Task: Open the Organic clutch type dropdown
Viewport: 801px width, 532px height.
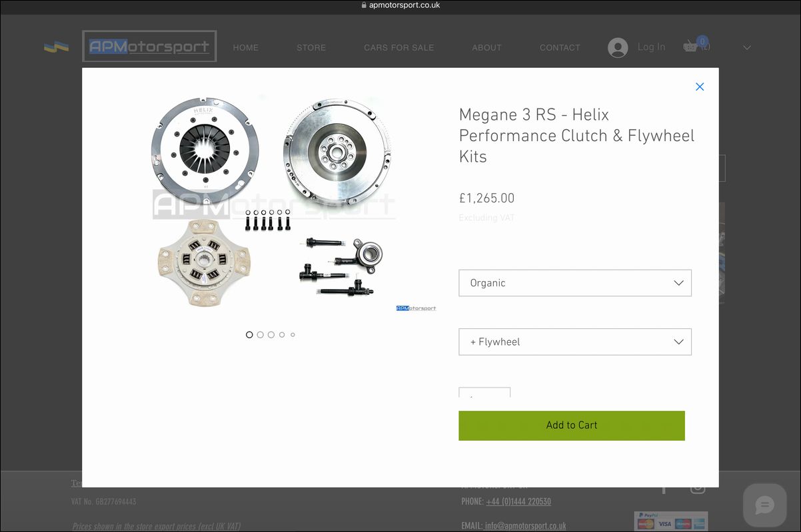Action: pyautogui.click(x=575, y=283)
